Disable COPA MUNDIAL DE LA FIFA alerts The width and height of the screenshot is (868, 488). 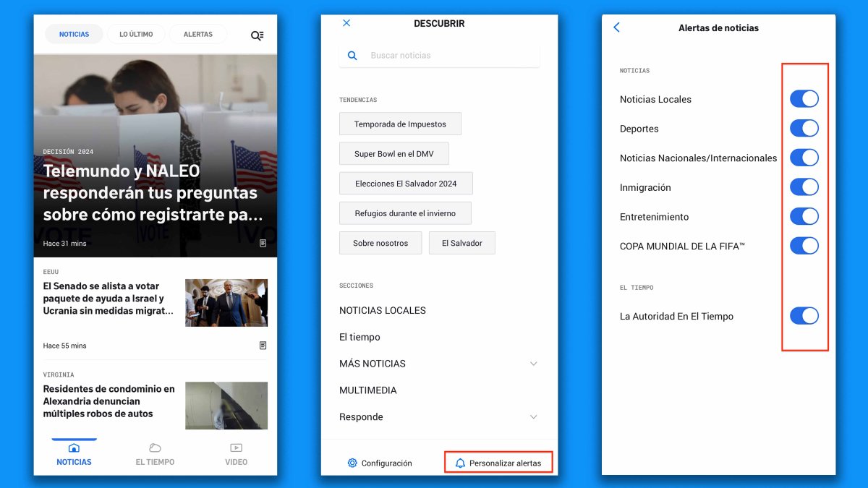(804, 245)
